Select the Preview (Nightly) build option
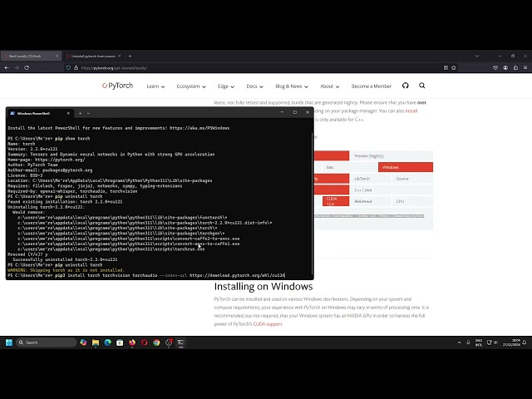Screen dimensions: 532x399 (392, 155)
